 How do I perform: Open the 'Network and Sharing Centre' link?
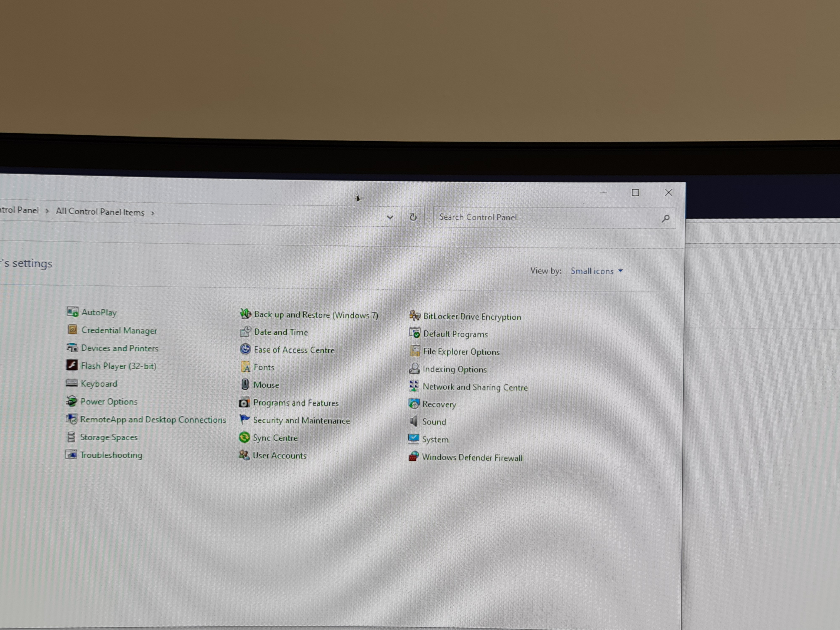coord(475,387)
